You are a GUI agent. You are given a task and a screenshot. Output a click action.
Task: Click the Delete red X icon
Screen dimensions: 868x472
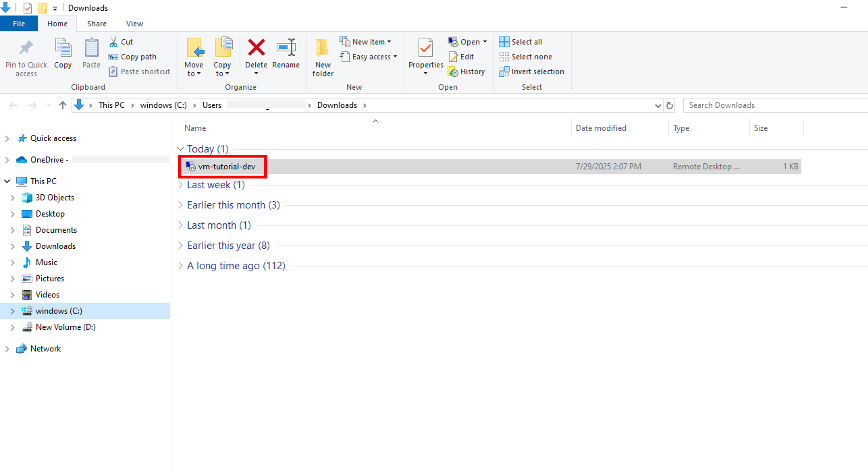[x=256, y=48]
